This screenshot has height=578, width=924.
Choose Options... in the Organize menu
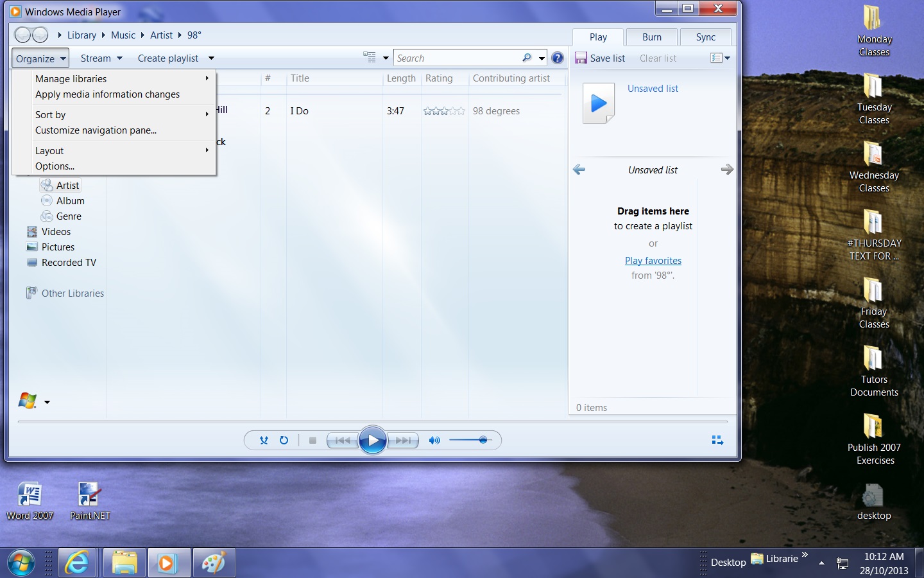click(x=55, y=166)
